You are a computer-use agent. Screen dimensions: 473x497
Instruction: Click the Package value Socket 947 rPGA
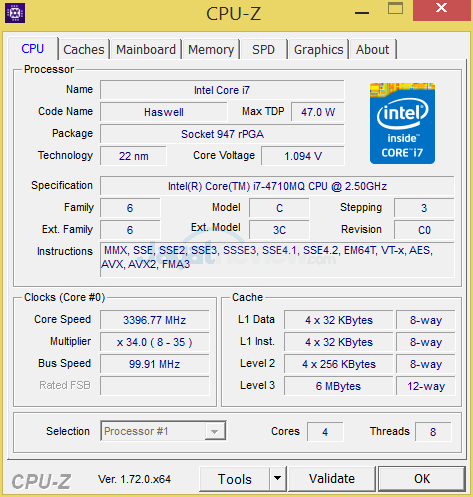point(222,134)
